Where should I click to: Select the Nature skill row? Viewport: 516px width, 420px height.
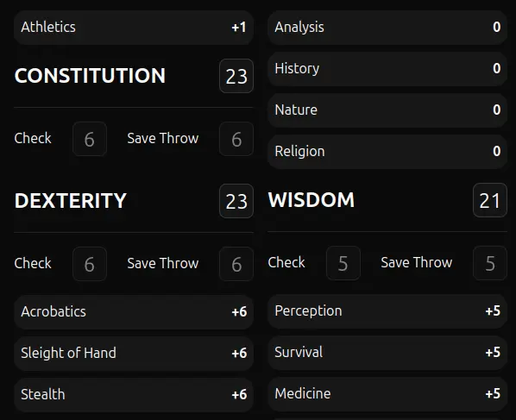(x=387, y=110)
